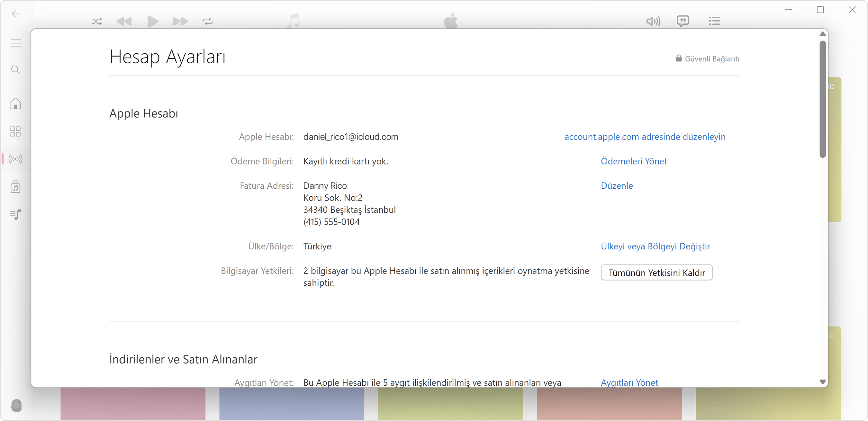Click the İndirilenler ve Satın Alınanlar heading
This screenshot has width=868, height=421.
[183, 359]
